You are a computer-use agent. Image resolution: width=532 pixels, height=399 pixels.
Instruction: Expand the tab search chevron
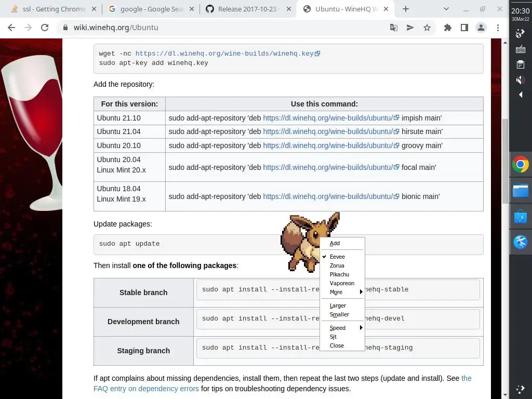(x=446, y=9)
